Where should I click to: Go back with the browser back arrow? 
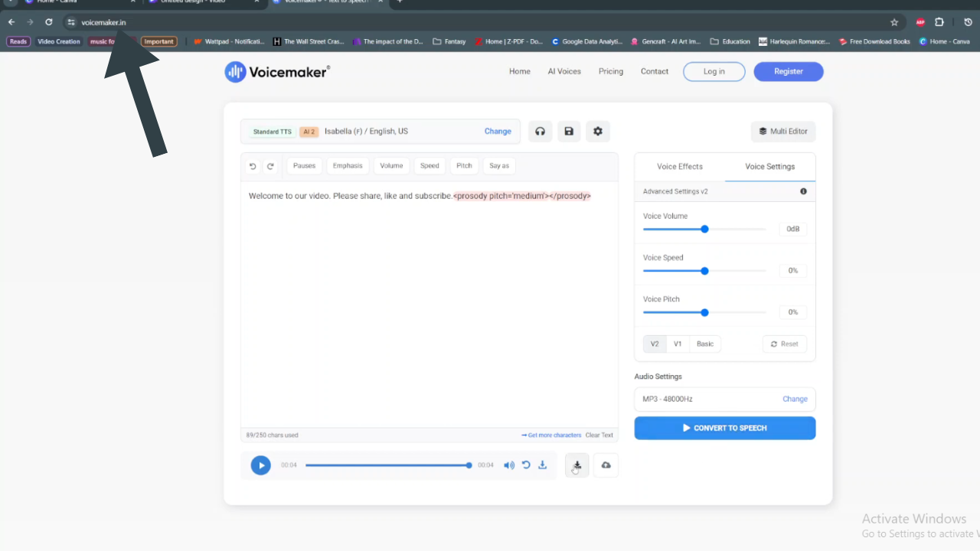coord(11,22)
